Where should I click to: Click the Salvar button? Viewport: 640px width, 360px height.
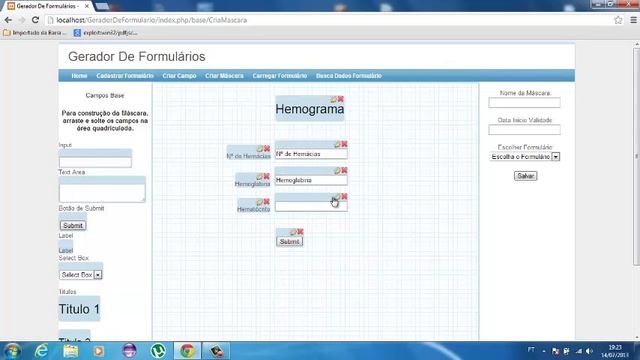[x=525, y=176]
